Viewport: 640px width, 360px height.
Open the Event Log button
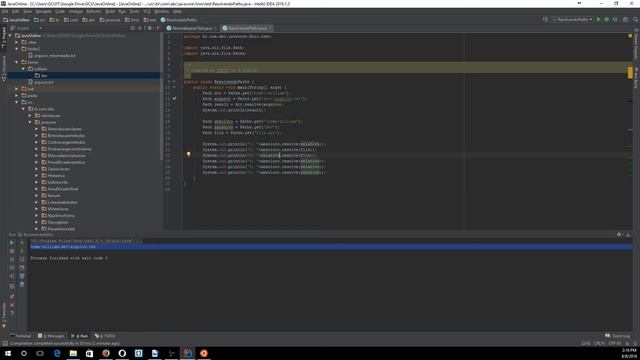(618, 336)
